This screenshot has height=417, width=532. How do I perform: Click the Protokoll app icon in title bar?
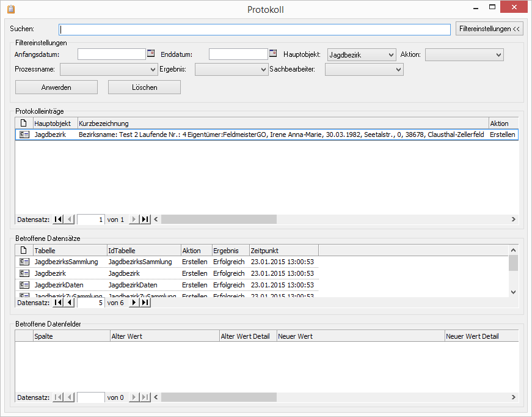click(10, 9)
